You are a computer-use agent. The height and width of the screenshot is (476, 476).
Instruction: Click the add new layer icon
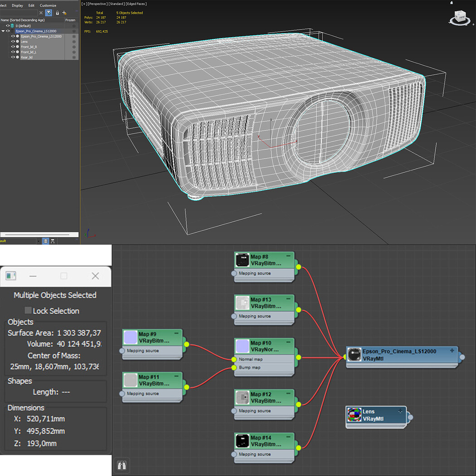(64, 13)
